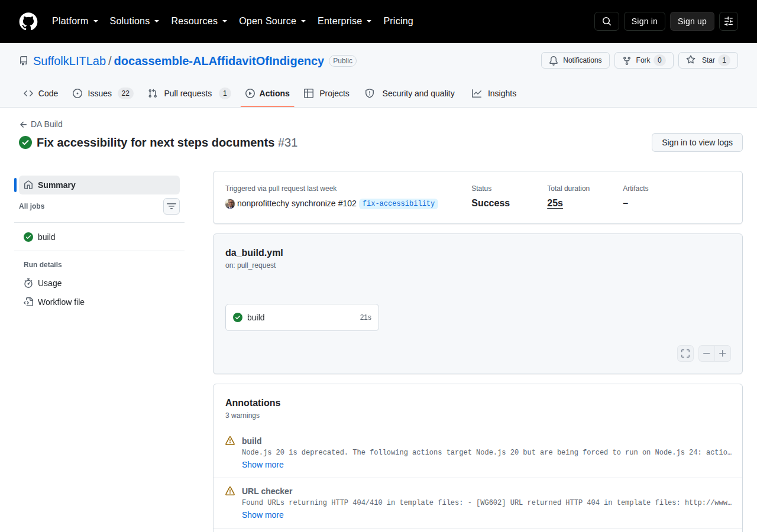Click the 25s total duration link
The height and width of the screenshot is (532, 757).
click(555, 203)
